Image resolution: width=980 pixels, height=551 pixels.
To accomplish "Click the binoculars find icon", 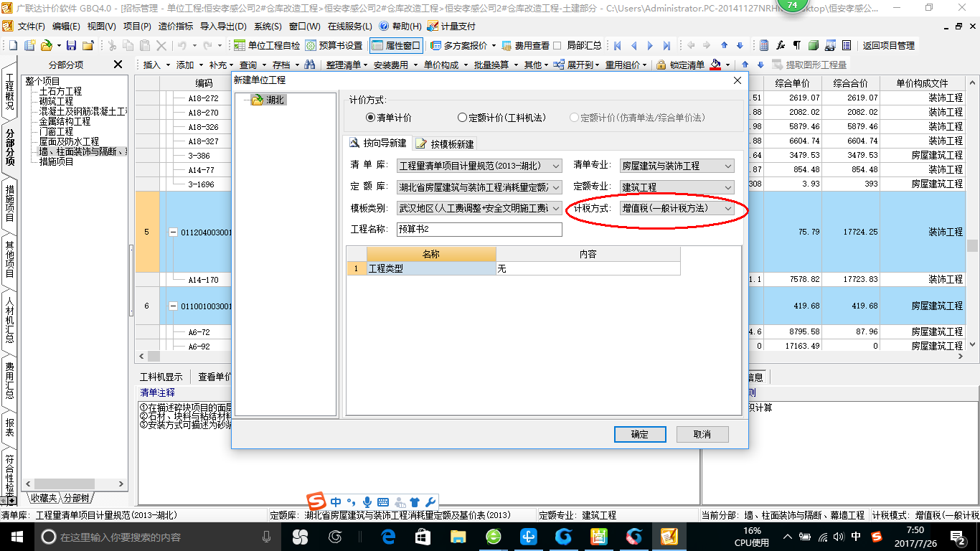I will point(310,65).
